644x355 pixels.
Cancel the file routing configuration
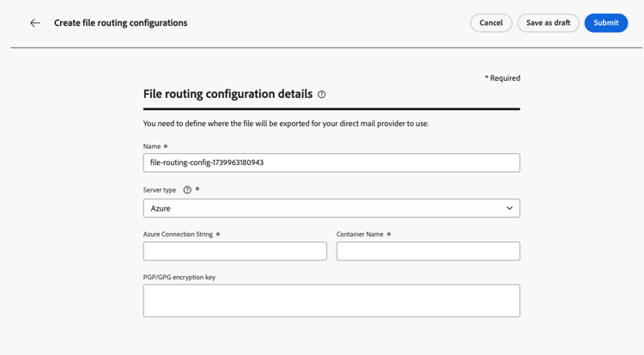pyautogui.click(x=491, y=23)
